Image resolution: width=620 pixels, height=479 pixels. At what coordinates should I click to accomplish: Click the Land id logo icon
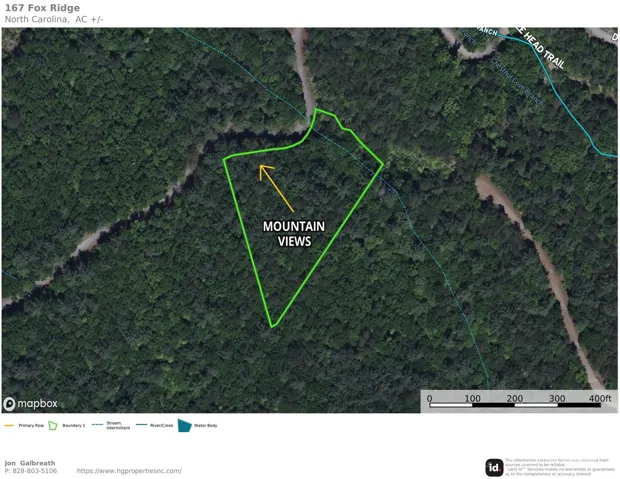pos(494,468)
